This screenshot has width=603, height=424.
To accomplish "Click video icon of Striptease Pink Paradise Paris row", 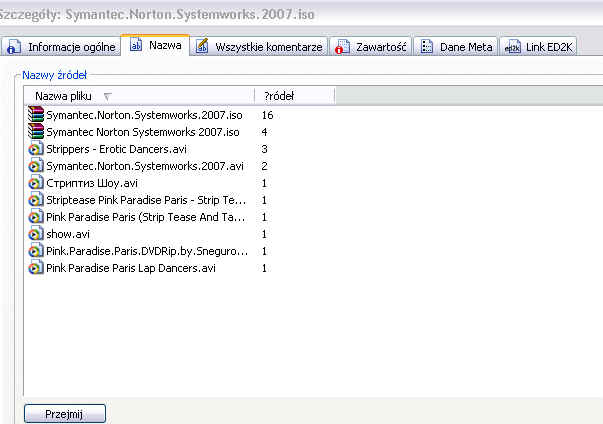I will pos(36,200).
